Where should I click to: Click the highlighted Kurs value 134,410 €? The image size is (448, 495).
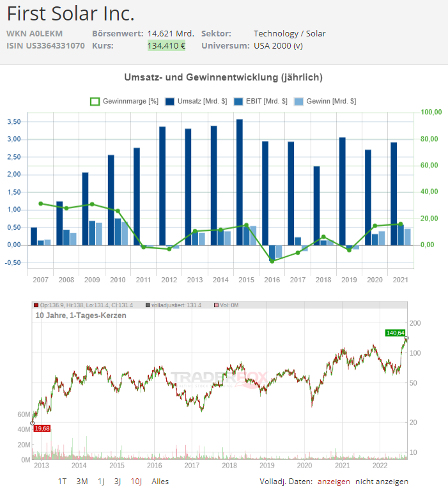(166, 45)
